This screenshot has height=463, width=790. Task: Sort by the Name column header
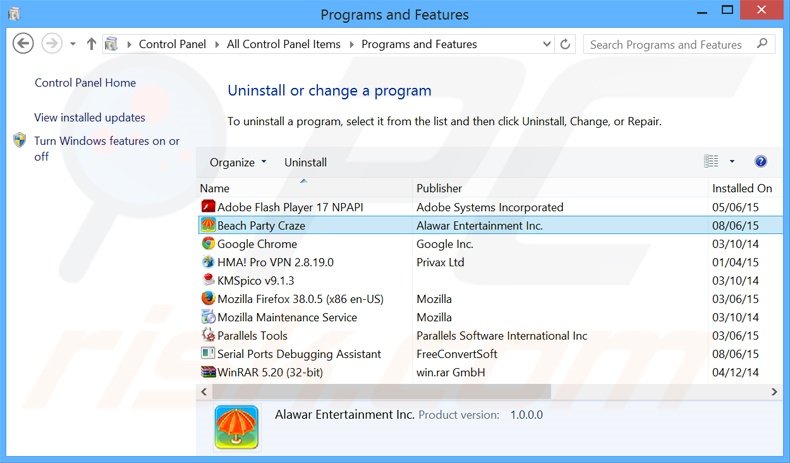(x=304, y=188)
